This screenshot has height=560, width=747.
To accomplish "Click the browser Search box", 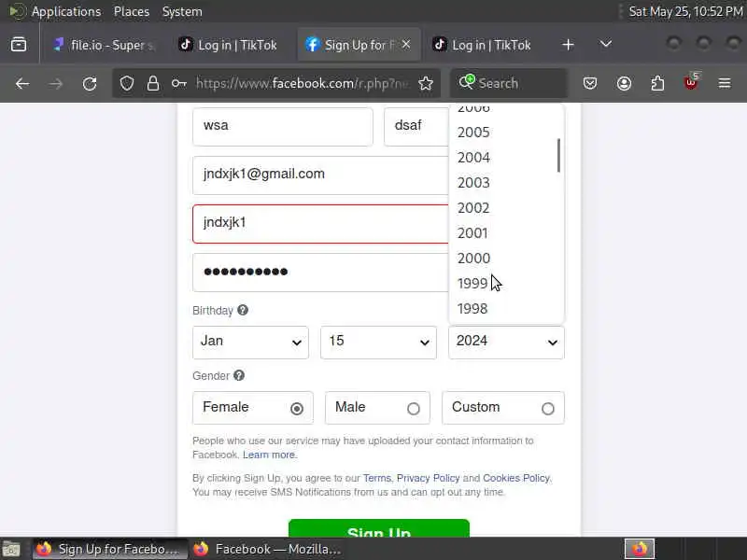I will click(508, 83).
